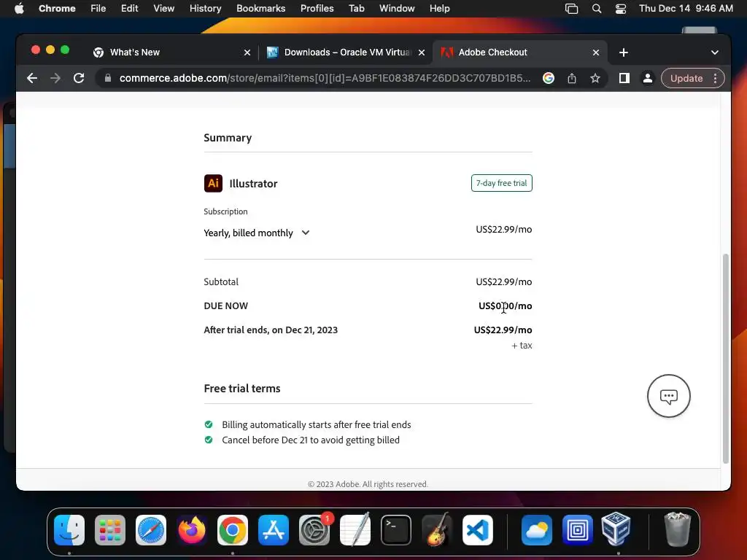Launch VirtualBox from the dock
This screenshot has height=560, width=747.
616,529
